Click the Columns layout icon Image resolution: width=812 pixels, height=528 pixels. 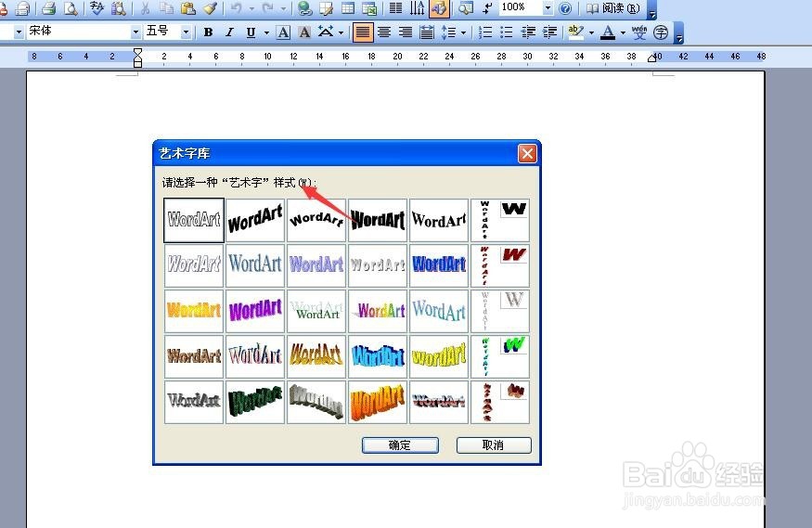(x=395, y=7)
